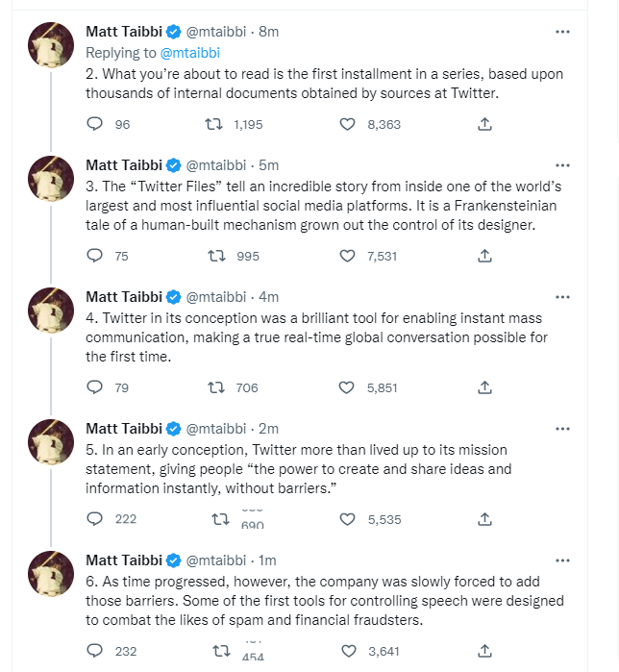619x672 pixels.
Task: Open more options on tweet 4
Action: click(x=562, y=297)
